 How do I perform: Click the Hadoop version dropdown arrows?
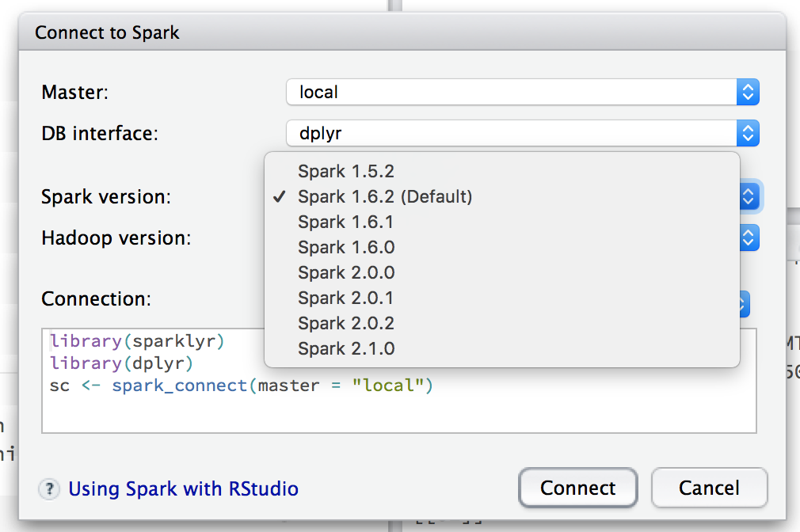(749, 237)
